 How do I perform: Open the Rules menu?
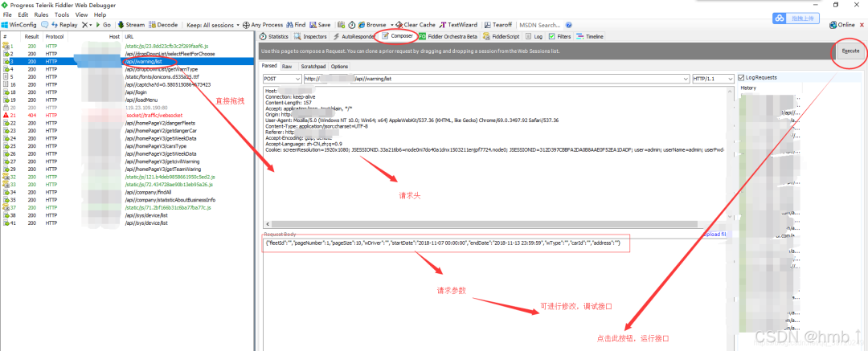point(42,15)
